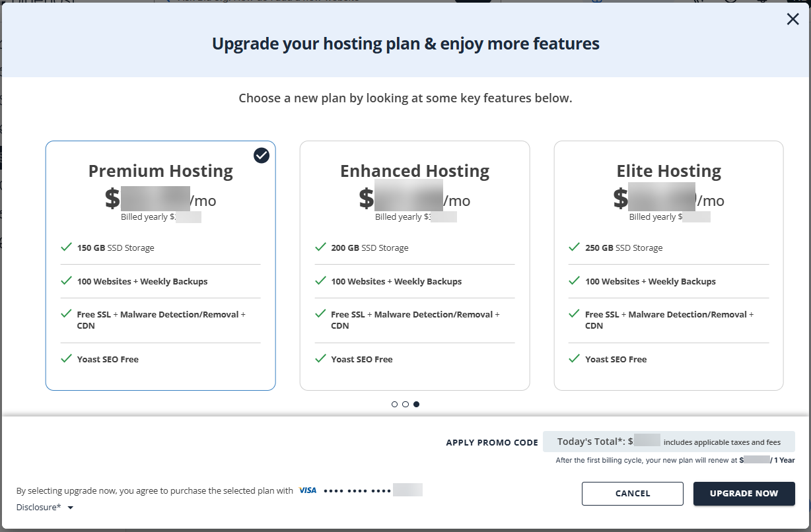
Task: Click the check beside Yoast SEO Free on Premium card
Action: [x=66, y=358]
